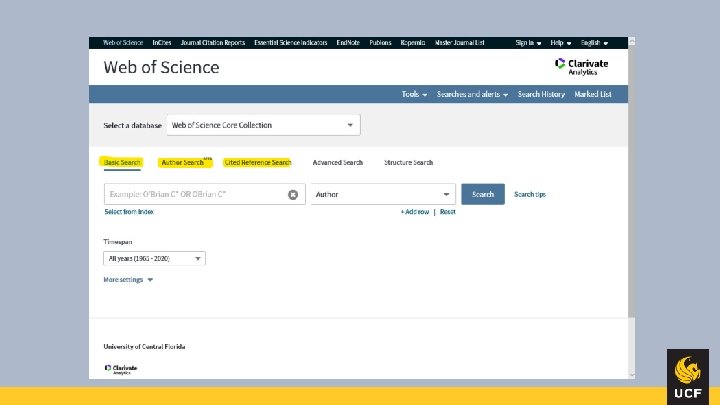Clear the search field with the X icon

tap(293, 195)
